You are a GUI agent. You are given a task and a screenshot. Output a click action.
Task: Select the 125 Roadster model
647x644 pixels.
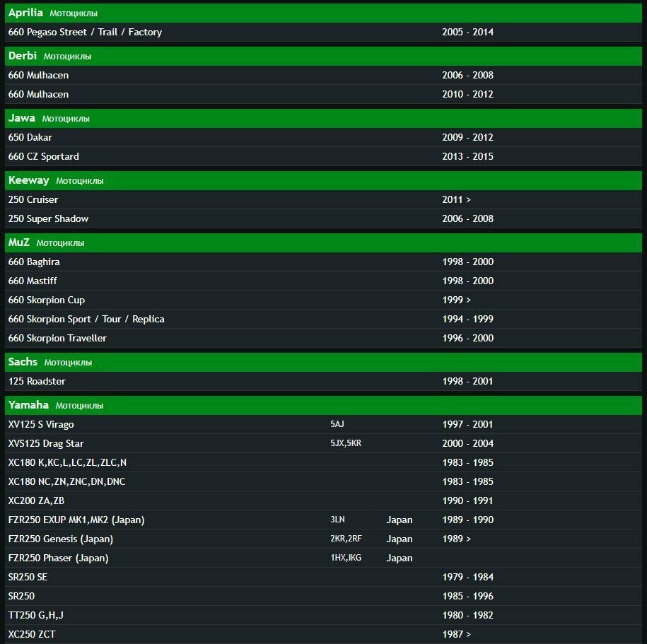37,381
